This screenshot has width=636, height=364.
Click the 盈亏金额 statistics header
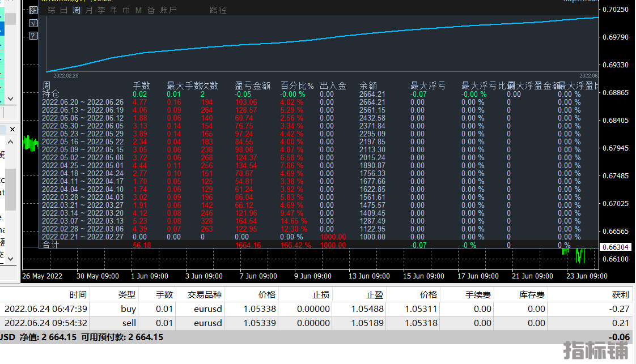(x=253, y=86)
